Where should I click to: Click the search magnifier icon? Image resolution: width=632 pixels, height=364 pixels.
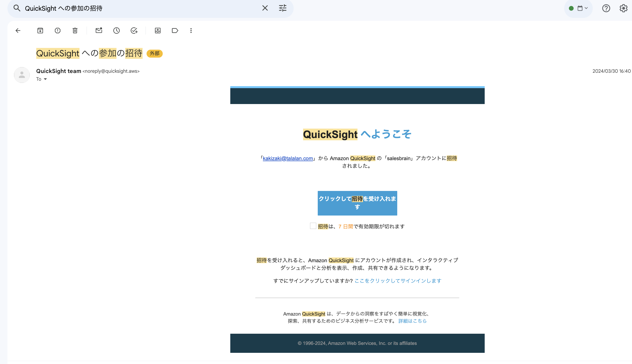click(17, 8)
